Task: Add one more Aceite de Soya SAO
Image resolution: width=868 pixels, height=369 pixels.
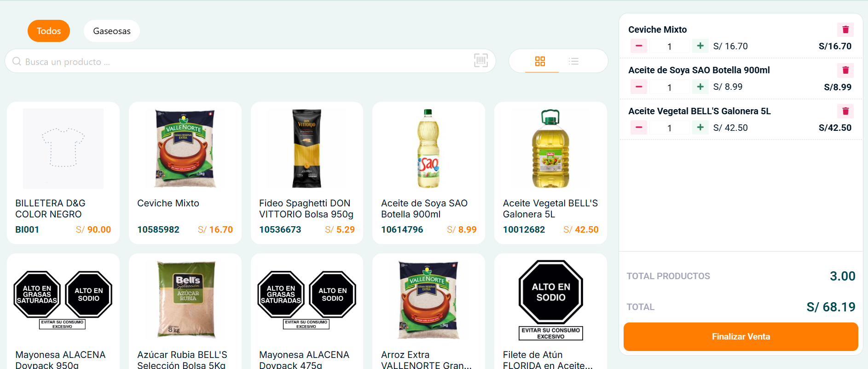Action: 700,87
